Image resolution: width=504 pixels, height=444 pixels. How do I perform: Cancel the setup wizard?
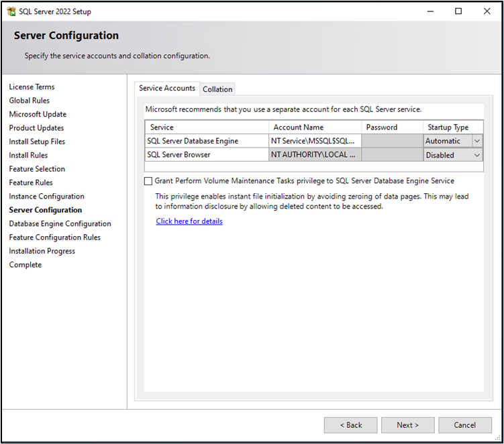coord(465,425)
